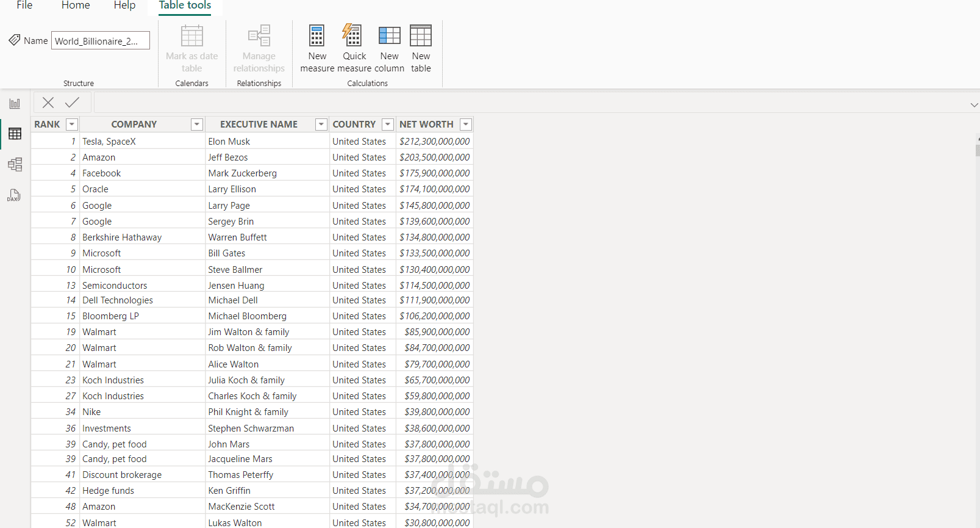Click the cell 'Julia Koch & family'

pyautogui.click(x=267, y=380)
